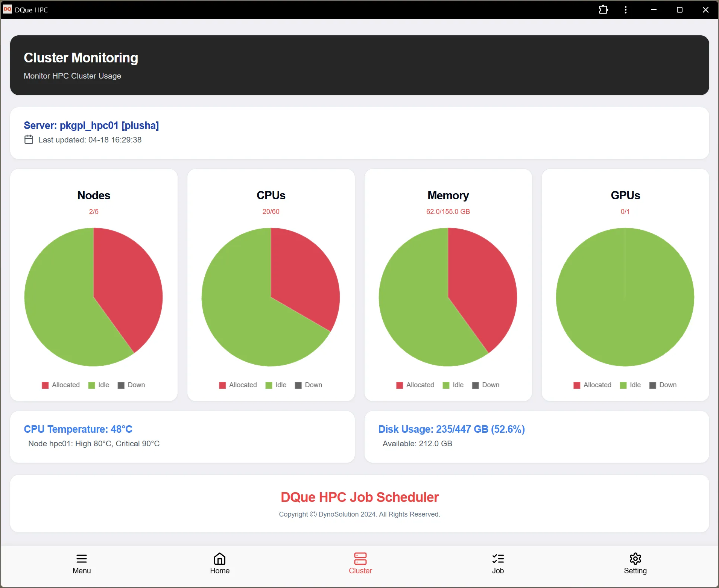Click the Server pkgpl_hpc01 heading
This screenshot has height=588, width=719.
(x=91, y=126)
